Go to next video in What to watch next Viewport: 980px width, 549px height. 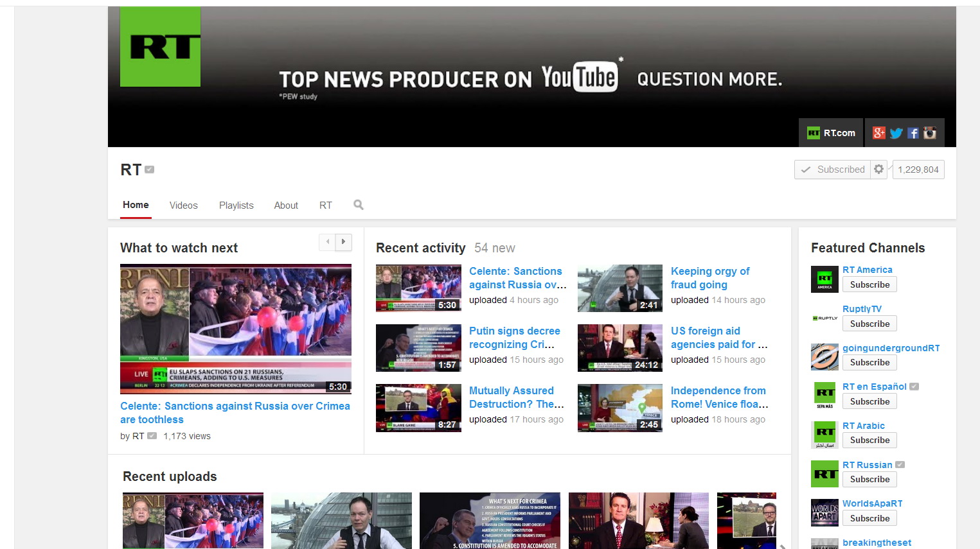(x=344, y=241)
